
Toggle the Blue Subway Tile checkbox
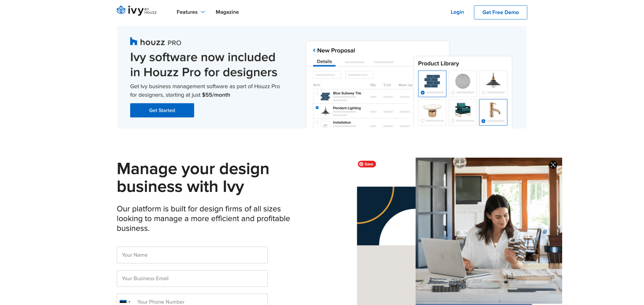317,93
